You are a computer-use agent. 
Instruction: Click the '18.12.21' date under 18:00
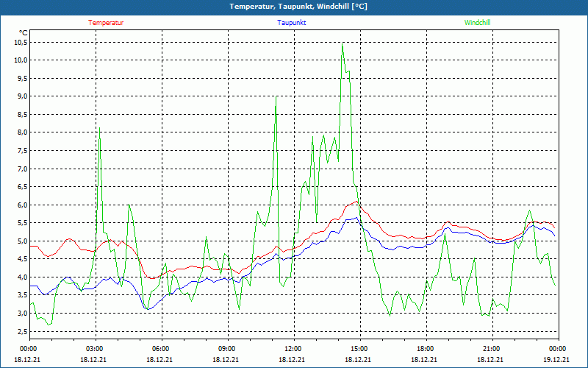coord(424,359)
